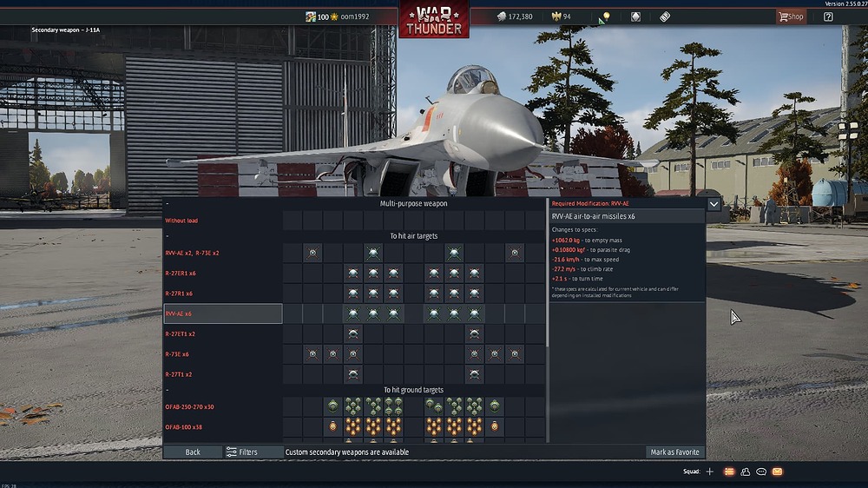Click the Silver Lions currency icon

(501, 16)
